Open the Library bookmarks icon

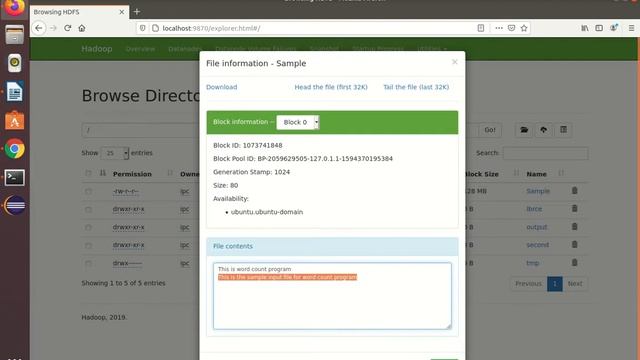point(584,28)
